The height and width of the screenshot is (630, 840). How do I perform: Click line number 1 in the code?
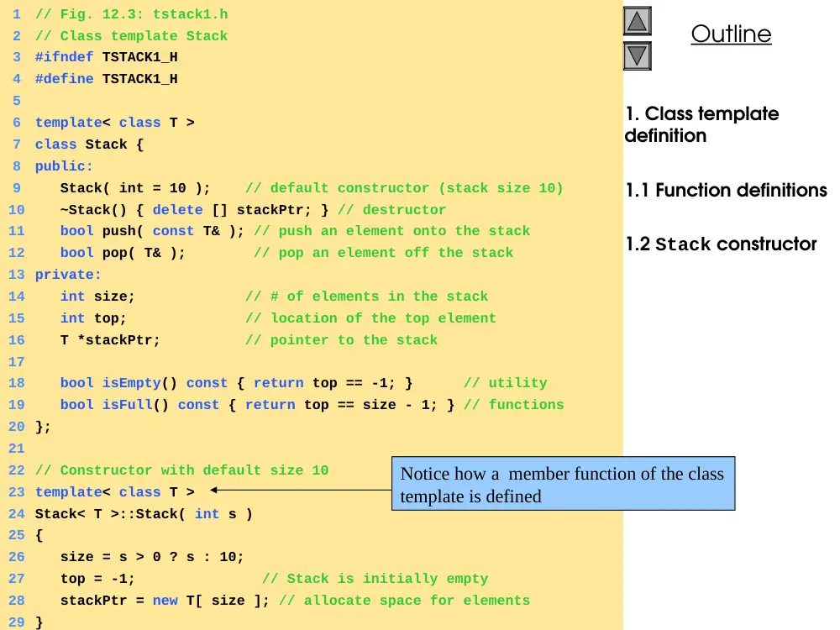click(x=17, y=14)
